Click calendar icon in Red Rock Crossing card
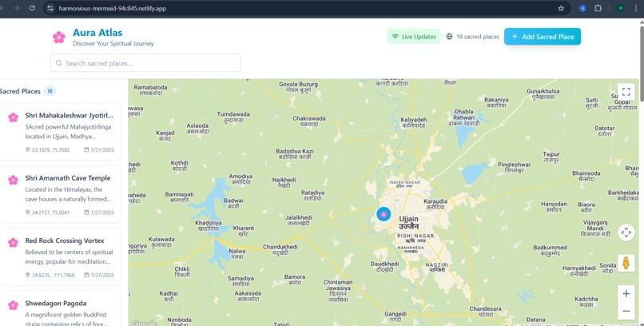This screenshot has width=644, height=326. (x=86, y=275)
